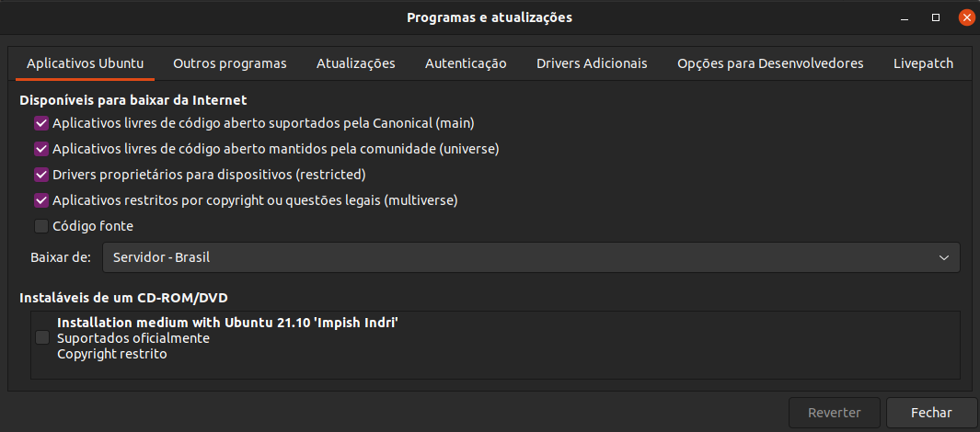The width and height of the screenshot is (980, 432).
Task: Toggle the universe community-maintained checkbox
Action: click(41, 149)
